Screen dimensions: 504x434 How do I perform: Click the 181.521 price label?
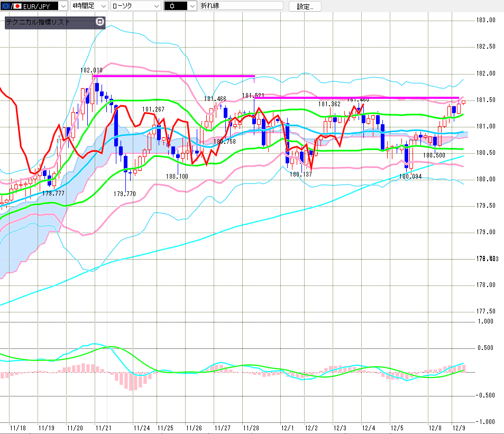click(x=253, y=96)
